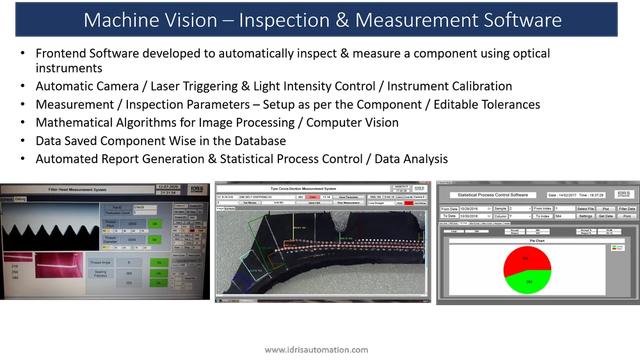Viewport: 640px width, 362px height.
Task: Click the Filter Head Measurement System title
Action: [x=78, y=189]
